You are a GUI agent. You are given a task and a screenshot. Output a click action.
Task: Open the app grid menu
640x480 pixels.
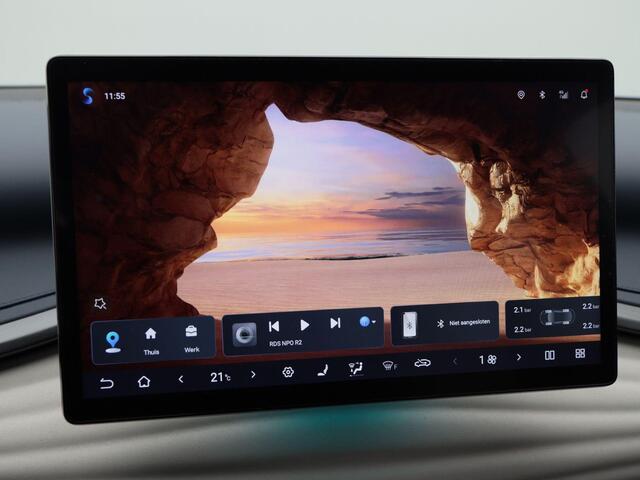point(580,353)
